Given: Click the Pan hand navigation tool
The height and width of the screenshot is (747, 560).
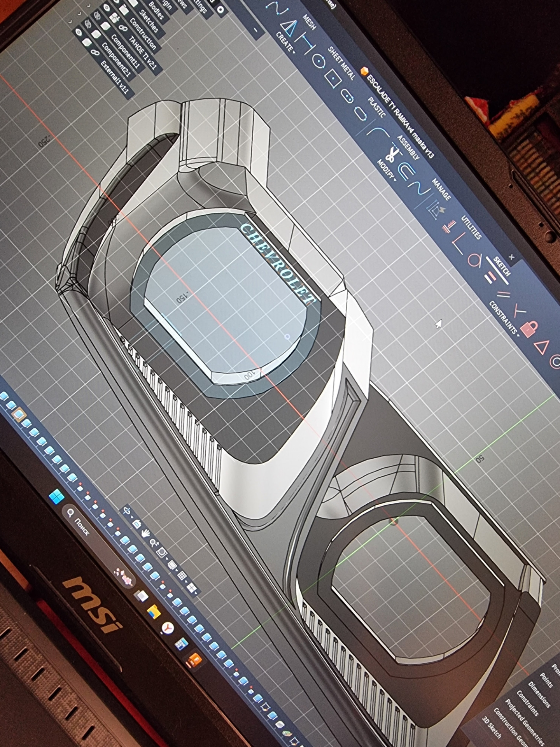Looking at the screenshot, I should 147,534.
